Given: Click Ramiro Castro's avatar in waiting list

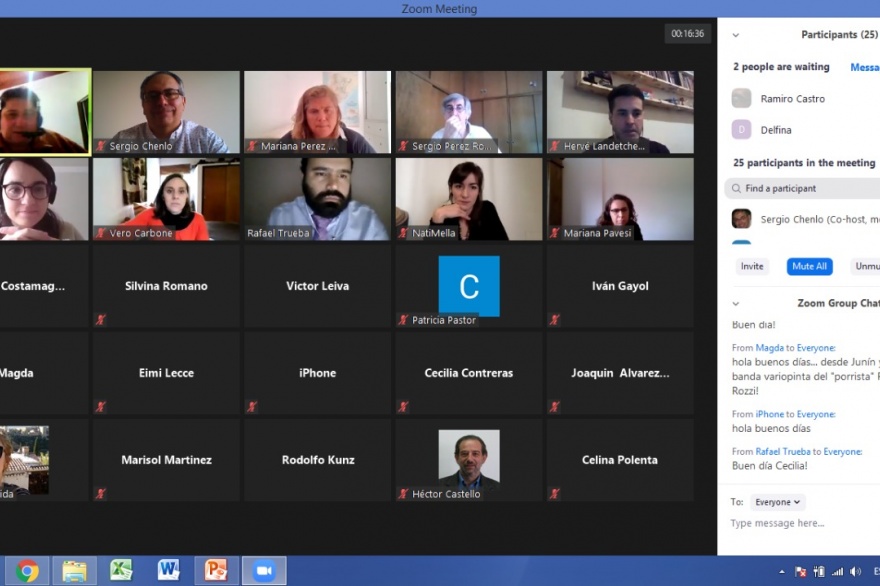Looking at the screenshot, I should pos(741,98).
